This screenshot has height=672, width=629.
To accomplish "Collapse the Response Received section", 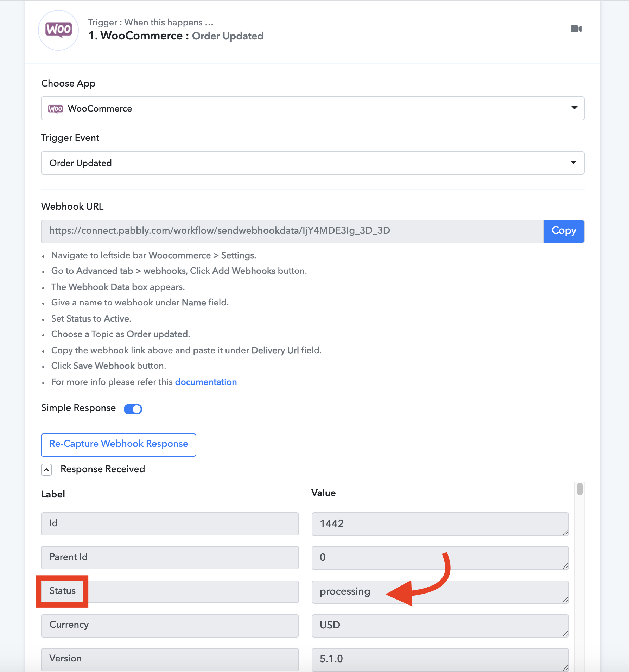I will tap(46, 469).
